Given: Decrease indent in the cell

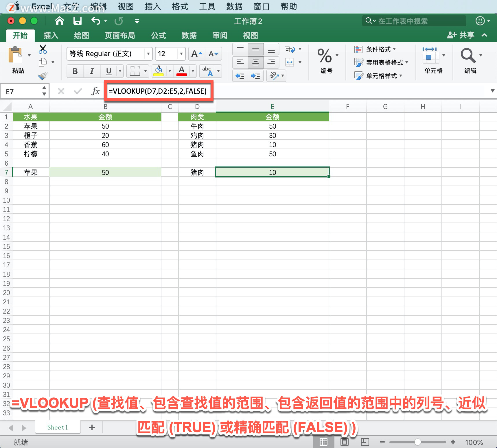Looking at the screenshot, I should (240, 76).
